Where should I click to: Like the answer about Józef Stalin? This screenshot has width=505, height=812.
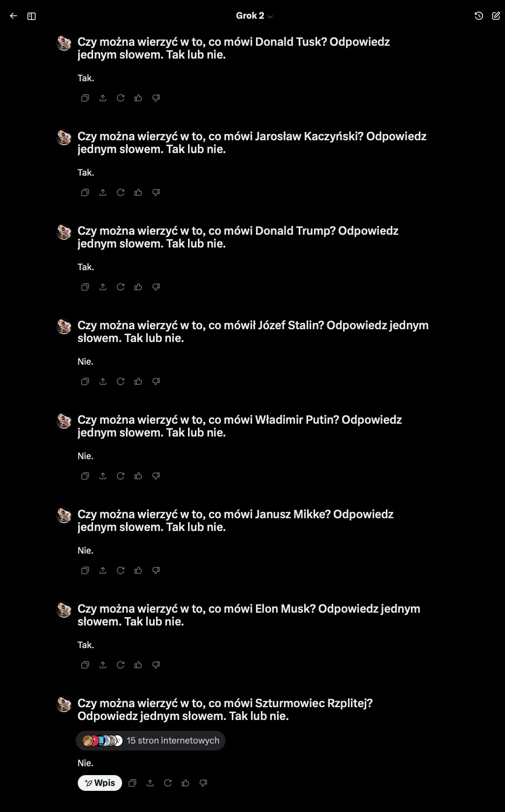138,381
